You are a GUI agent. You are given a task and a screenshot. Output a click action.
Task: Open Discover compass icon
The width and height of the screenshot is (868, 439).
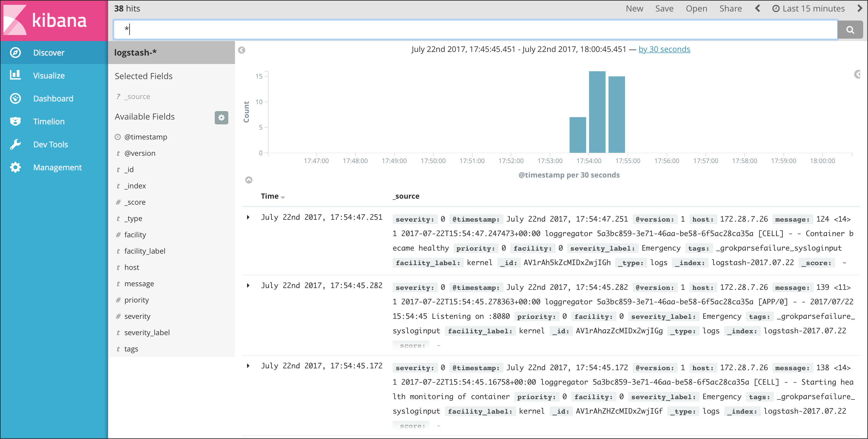(x=15, y=53)
